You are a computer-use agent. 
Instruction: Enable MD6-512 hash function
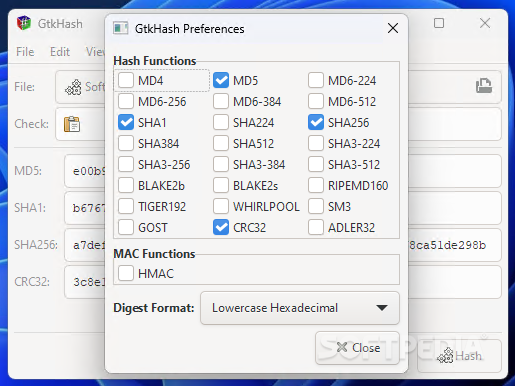pos(316,101)
